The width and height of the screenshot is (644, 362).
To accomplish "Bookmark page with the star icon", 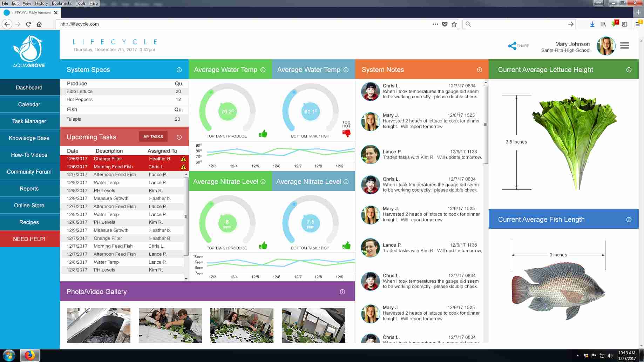I will (x=454, y=24).
